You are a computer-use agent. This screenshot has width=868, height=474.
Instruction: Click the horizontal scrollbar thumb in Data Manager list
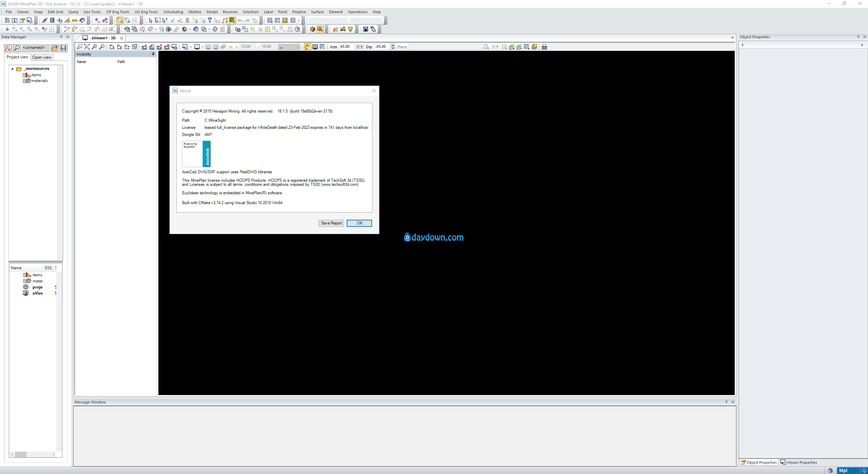21,455
